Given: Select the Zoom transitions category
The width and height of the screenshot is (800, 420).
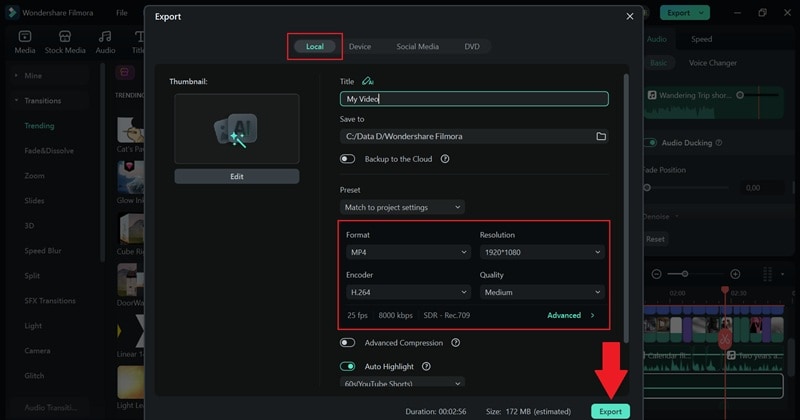Looking at the screenshot, I should point(34,176).
